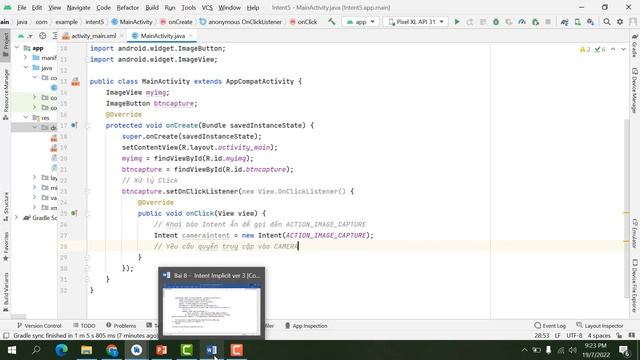
Task: Click implements gutter icon beside onClick line
Action: [74, 213]
